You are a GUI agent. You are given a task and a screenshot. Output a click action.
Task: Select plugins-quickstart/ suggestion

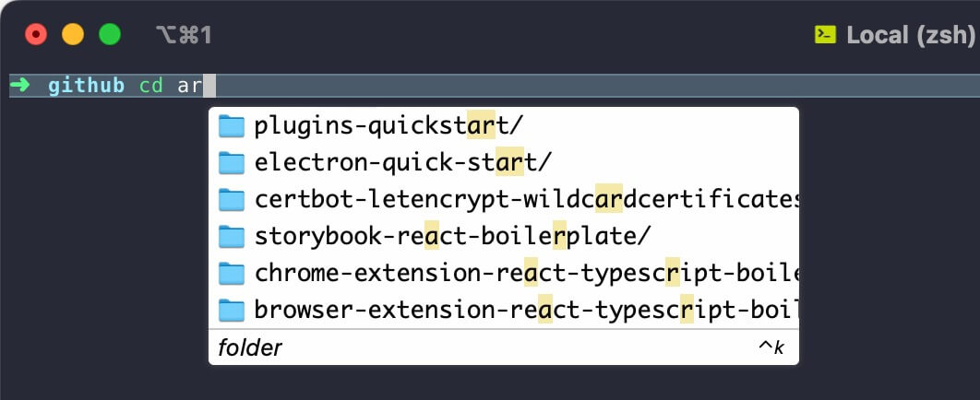point(503,126)
